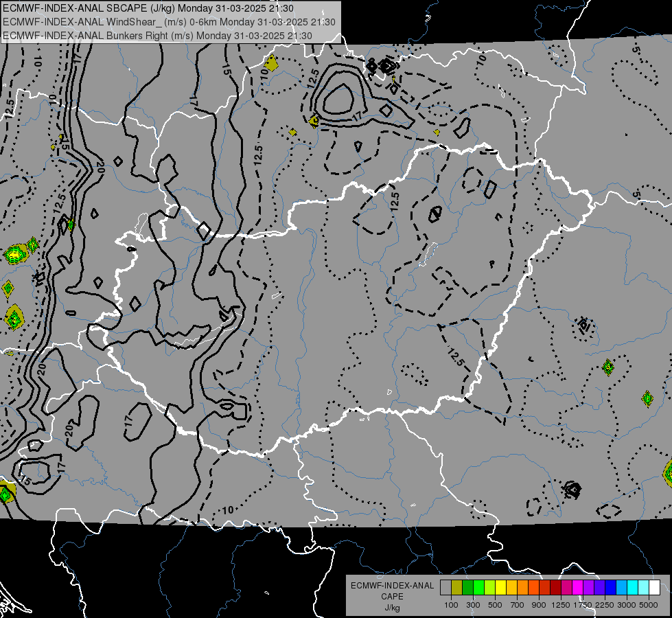672x618 pixels.
Task: Select the dark red swatch before 1250
Action: point(555,587)
